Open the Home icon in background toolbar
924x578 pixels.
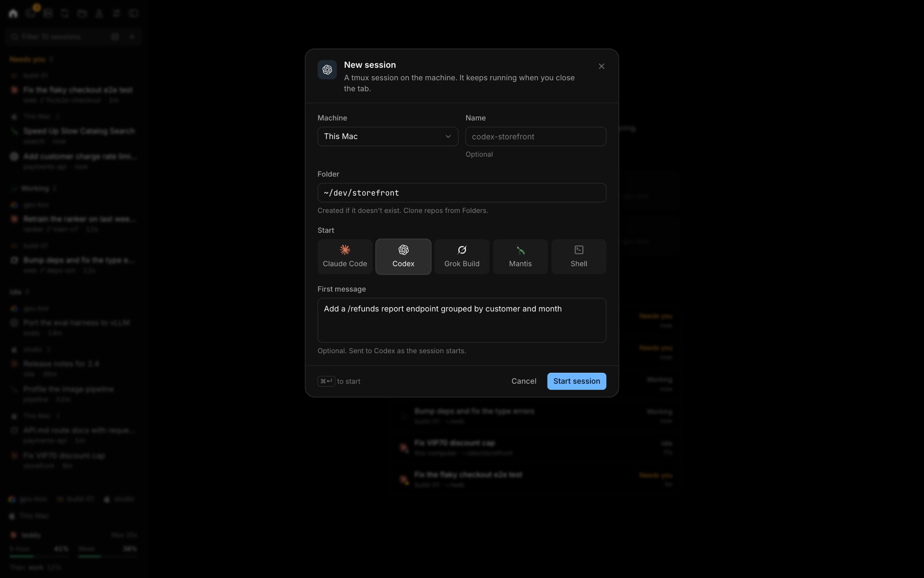pos(13,13)
